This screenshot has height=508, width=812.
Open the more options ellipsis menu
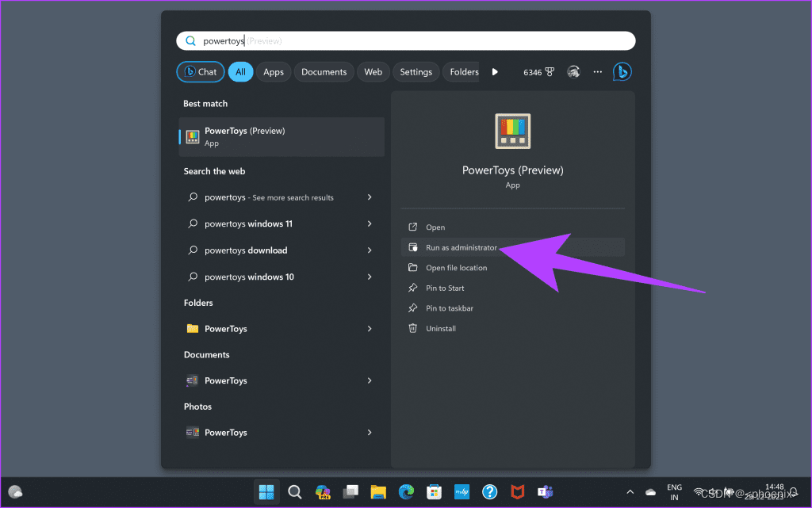(598, 72)
